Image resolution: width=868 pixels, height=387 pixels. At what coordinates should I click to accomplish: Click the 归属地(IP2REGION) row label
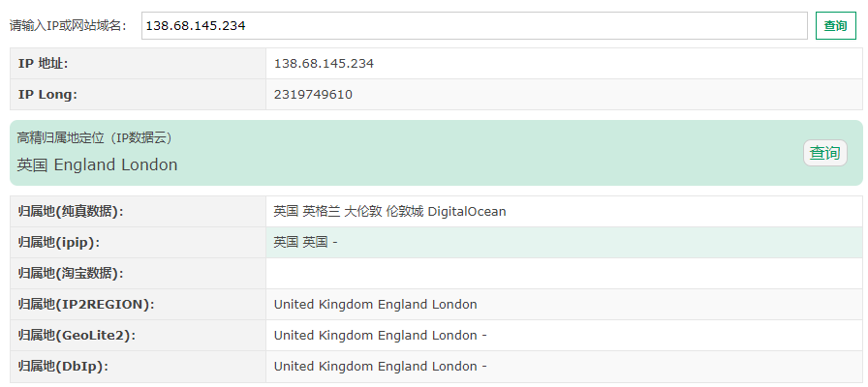86,304
